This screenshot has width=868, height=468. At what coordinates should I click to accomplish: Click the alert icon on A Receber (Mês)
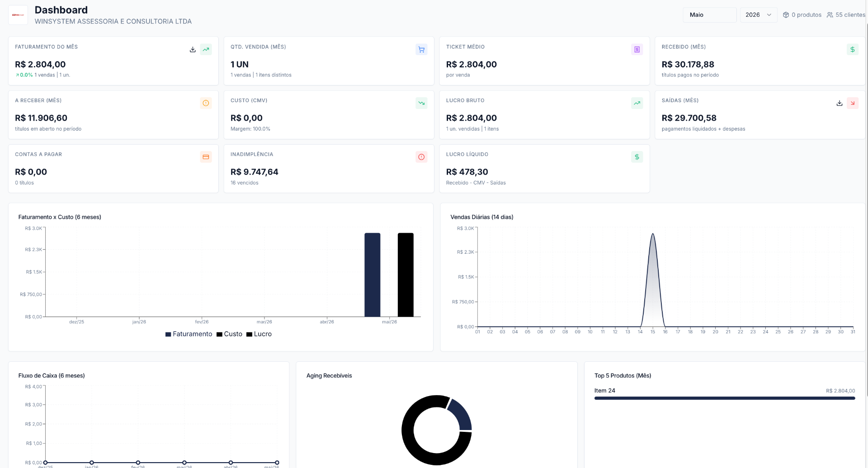[206, 103]
